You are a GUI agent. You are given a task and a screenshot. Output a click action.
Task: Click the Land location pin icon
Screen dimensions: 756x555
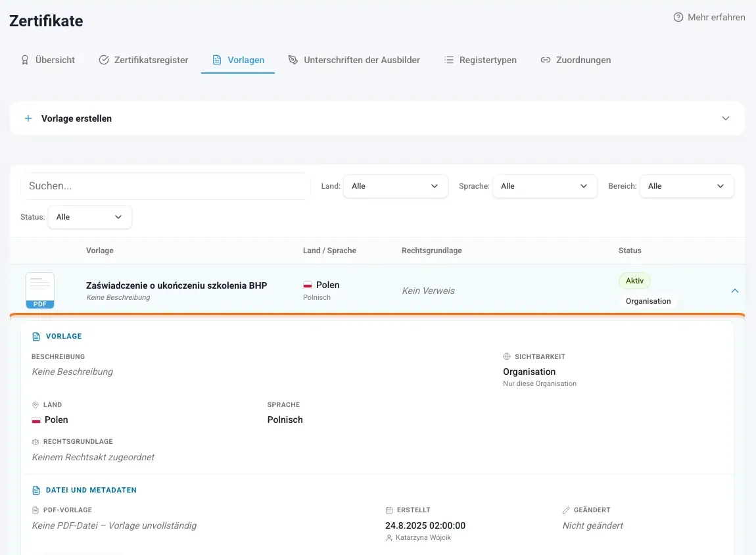pyautogui.click(x=35, y=405)
